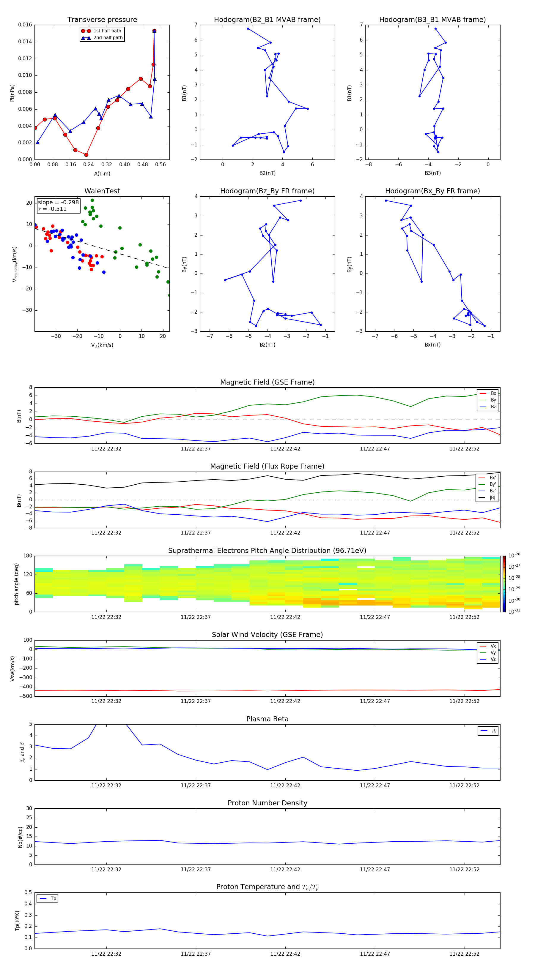Click the Suprathermal Electrons Pitch Angle Distribution title

(267, 551)
